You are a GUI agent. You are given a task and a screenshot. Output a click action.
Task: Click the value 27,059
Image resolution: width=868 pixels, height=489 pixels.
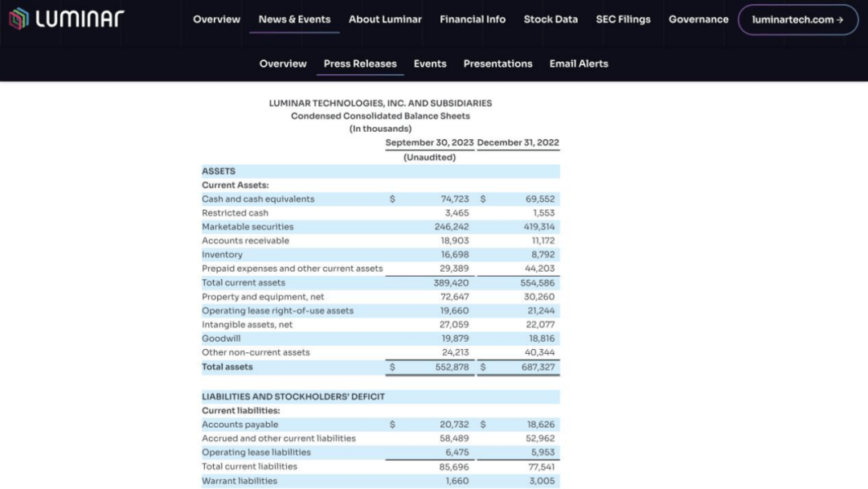[454, 324]
